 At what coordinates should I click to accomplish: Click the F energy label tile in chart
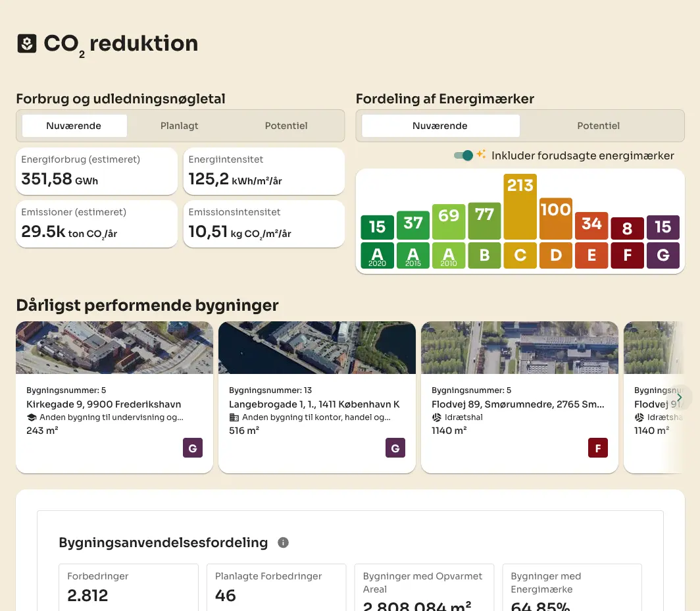pyautogui.click(x=627, y=255)
